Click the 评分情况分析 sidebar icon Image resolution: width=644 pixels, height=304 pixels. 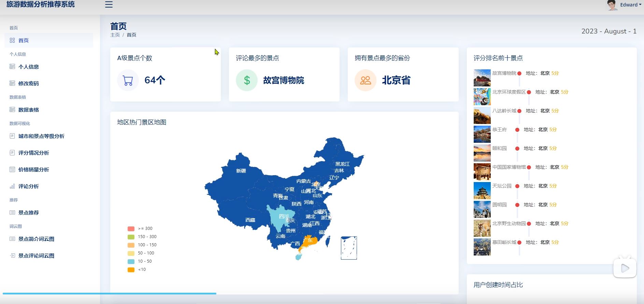tap(12, 153)
